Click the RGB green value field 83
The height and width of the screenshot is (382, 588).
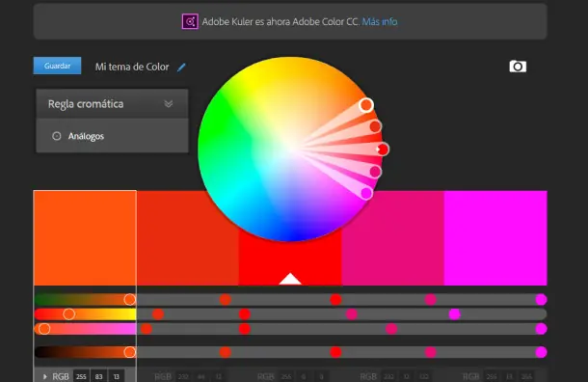(98, 376)
